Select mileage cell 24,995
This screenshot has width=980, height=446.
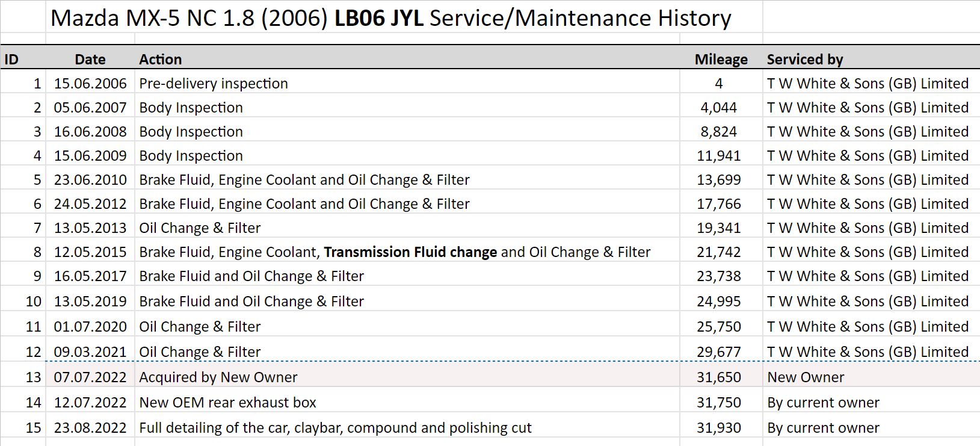point(721,301)
